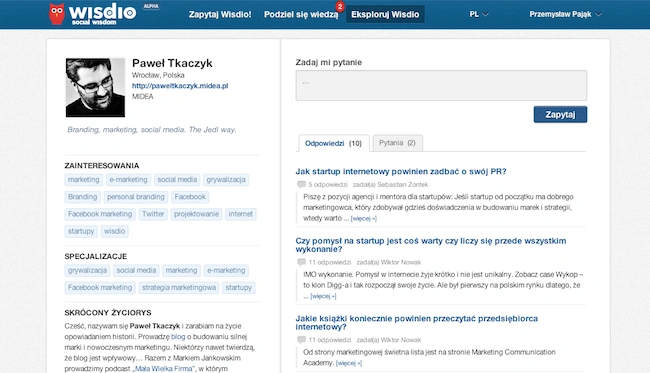Select the personal branding interest tag
The width and height of the screenshot is (650, 373).
pyautogui.click(x=136, y=197)
